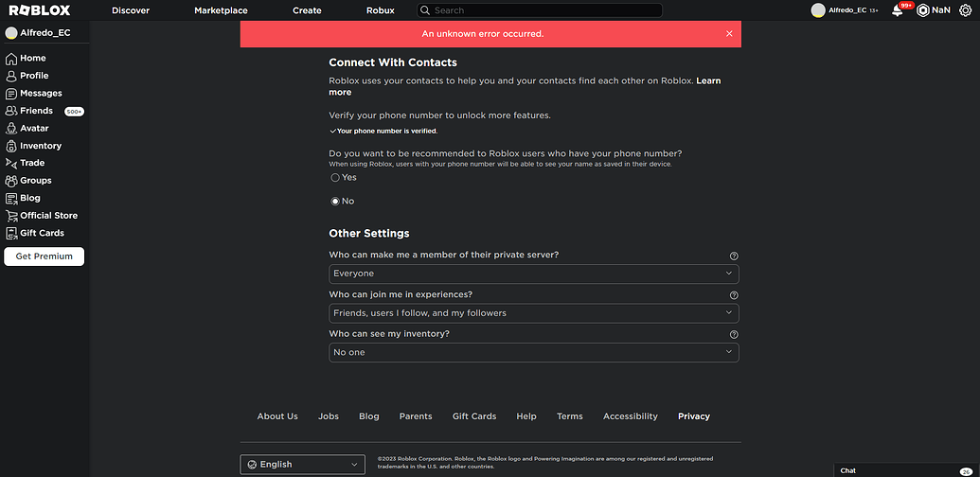Open the Avatar icon in the sidebar
980x477 pixels.
coord(10,128)
